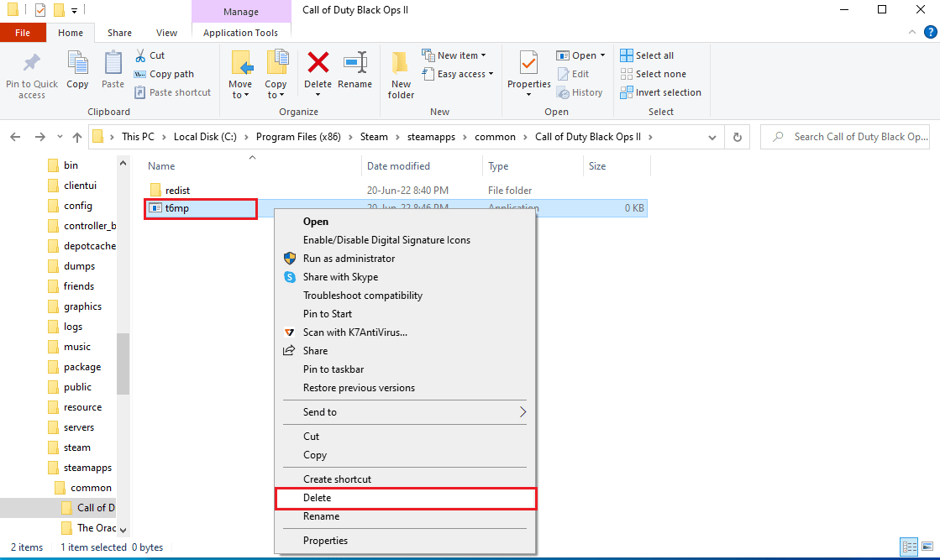Choose Delete in the context menu
940x560 pixels.
pyautogui.click(x=405, y=498)
